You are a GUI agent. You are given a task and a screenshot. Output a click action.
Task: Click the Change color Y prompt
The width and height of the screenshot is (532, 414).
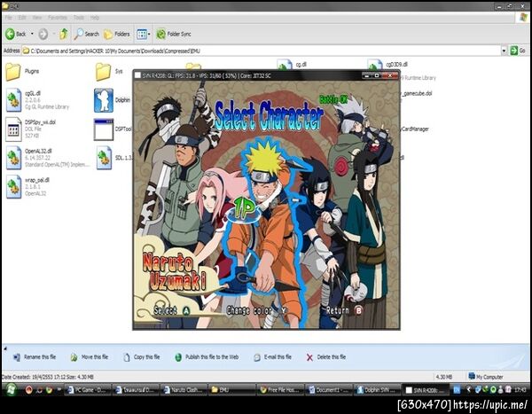tap(257, 310)
